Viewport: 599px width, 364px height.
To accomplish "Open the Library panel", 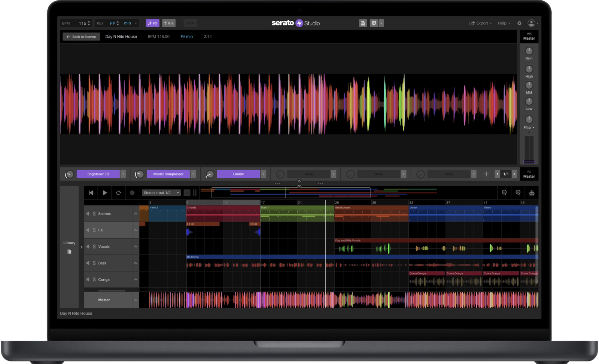I will point(69,247).
